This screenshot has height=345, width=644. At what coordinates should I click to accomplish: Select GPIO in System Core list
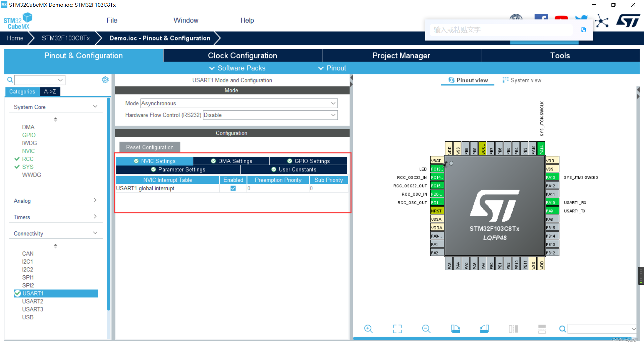tap(29, 135)
